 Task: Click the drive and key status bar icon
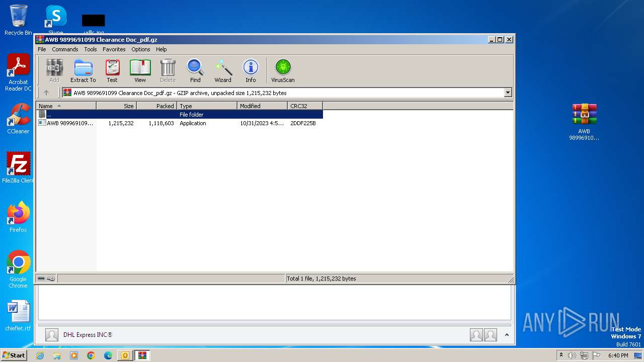coord(46,279)
